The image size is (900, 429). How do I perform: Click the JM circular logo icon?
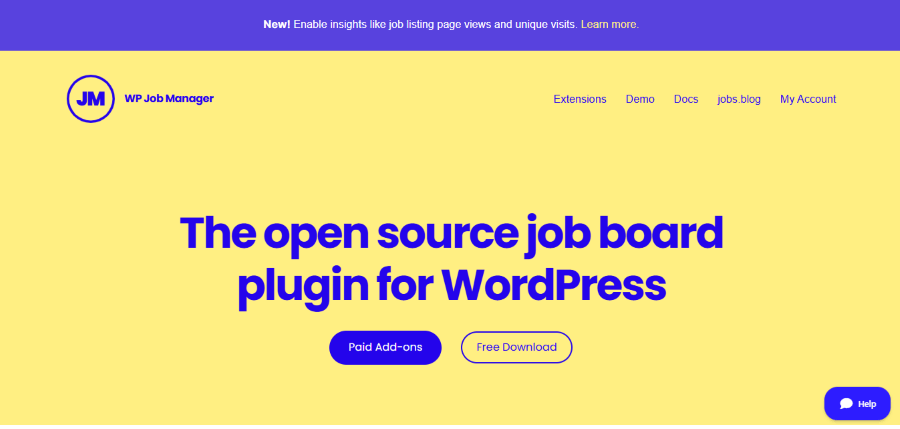(91, 99)
